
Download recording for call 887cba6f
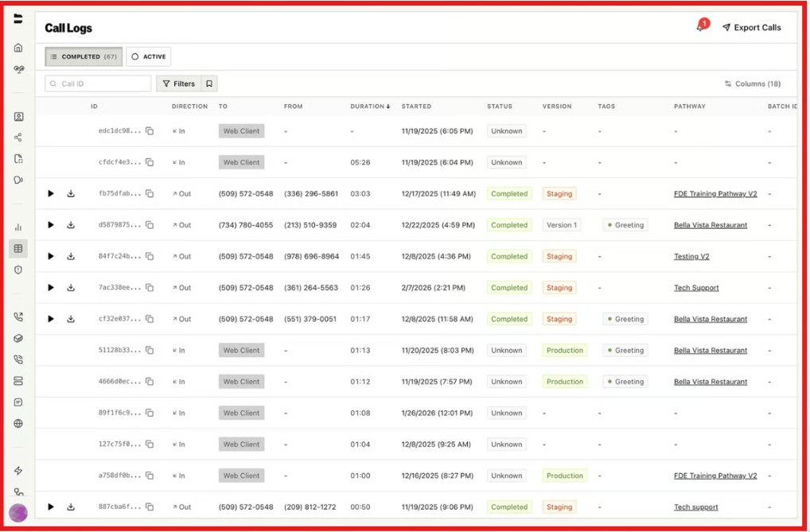[71, 507]
